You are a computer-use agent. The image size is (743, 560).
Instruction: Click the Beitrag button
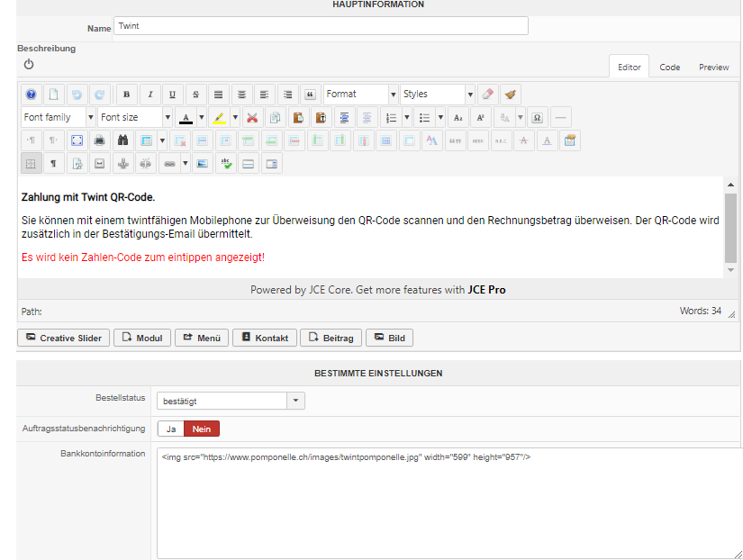coord(331,338)
